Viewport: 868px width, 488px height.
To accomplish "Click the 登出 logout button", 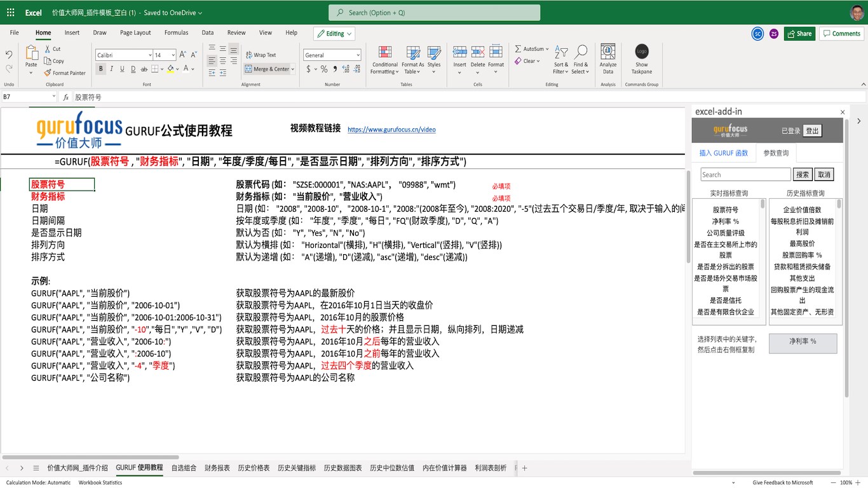I will click(812, 131).
